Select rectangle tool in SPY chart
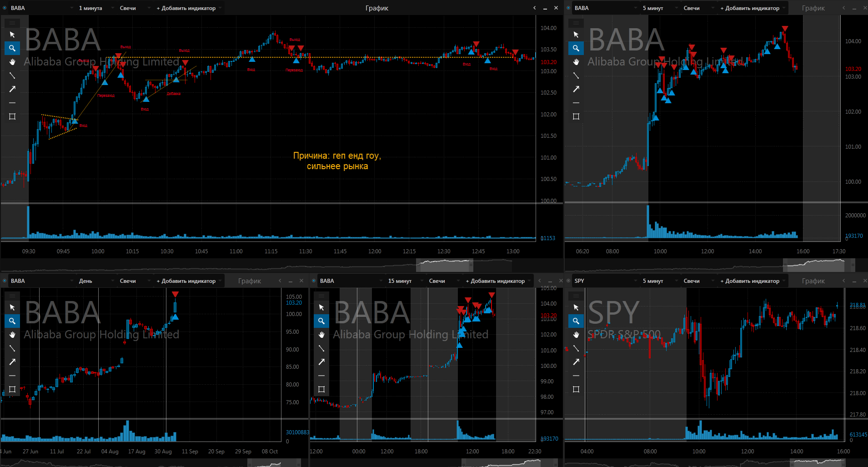 576,389
